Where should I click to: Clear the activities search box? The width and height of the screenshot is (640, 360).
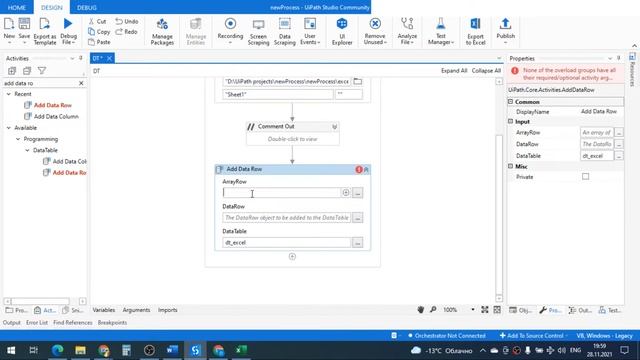pyautogui.click(x=81, y=83)
